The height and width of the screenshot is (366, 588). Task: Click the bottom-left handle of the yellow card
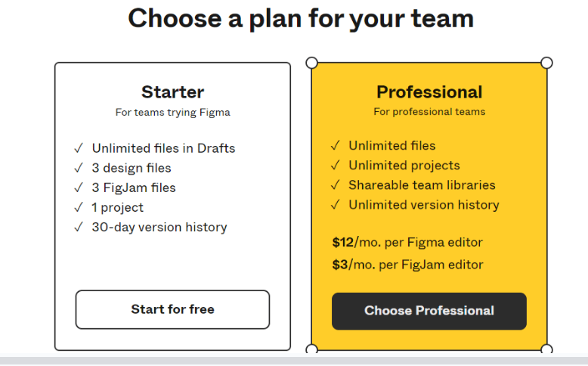(311, 349)
